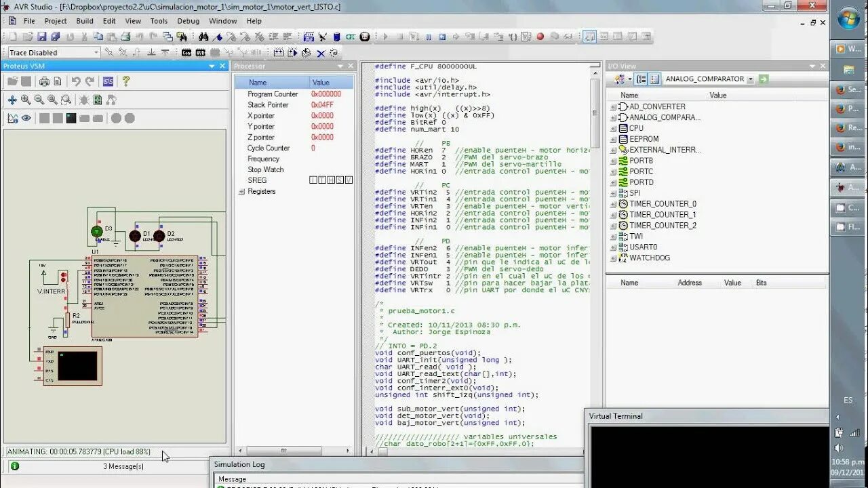Open the Trace Disabled dropdown
The height and width of the screenshot is (488, 868).
point(96,52)
